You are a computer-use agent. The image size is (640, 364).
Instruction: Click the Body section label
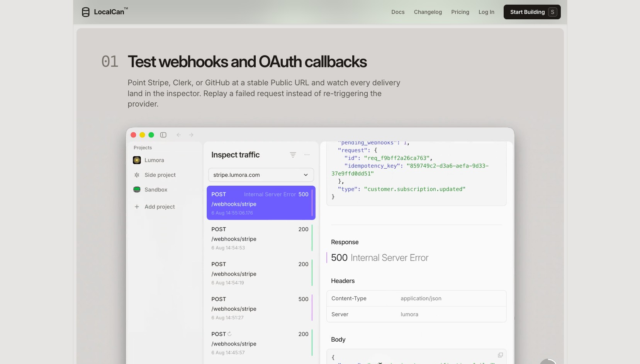(338, 340)
